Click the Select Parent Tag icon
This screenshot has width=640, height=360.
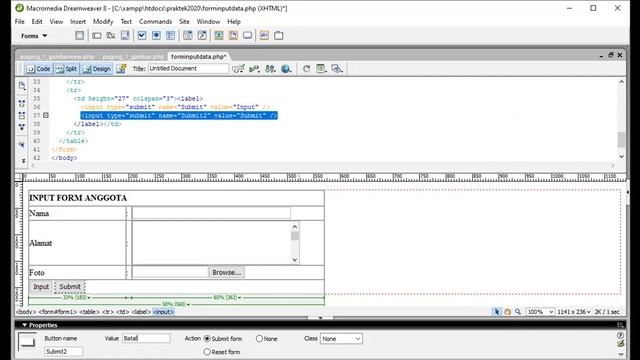click(x=22, y=144)
